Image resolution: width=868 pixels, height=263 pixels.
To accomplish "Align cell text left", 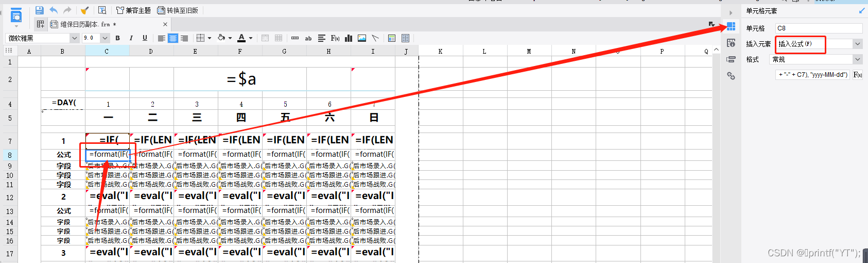I will pos(162,38).
